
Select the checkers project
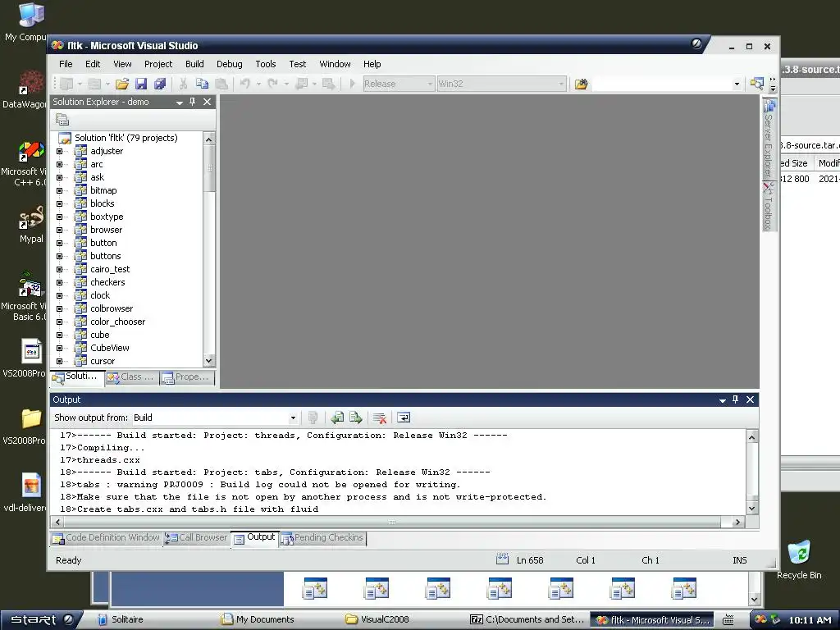[107, 282]
